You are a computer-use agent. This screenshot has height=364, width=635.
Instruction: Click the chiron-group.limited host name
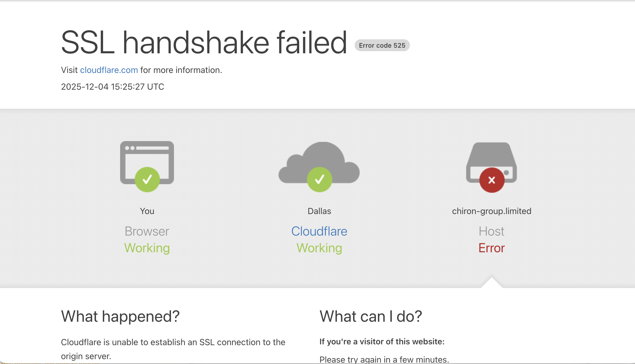491,211
